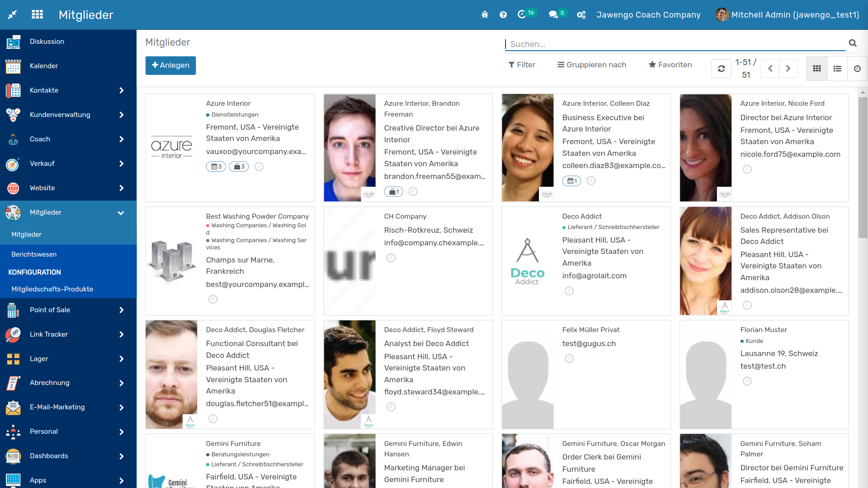Open the Favoriten dropdown
The width and height of the screenshot is (868, 488).
pos(670,65)
